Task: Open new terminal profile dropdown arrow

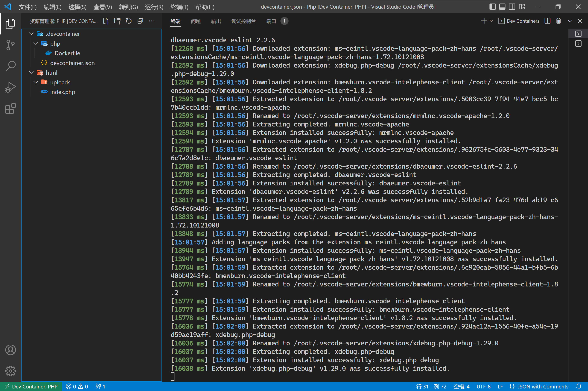Action: click(491, 21)
